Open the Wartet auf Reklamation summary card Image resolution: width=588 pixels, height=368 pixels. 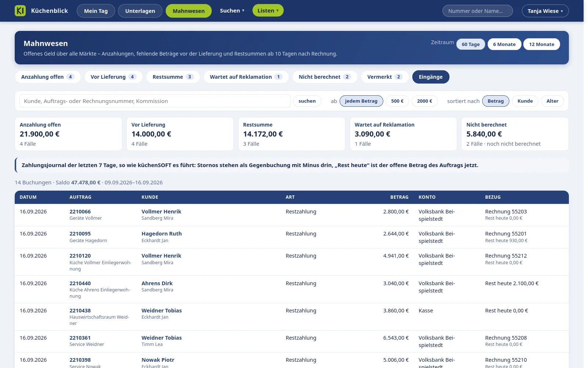click(x=404, y=134)
